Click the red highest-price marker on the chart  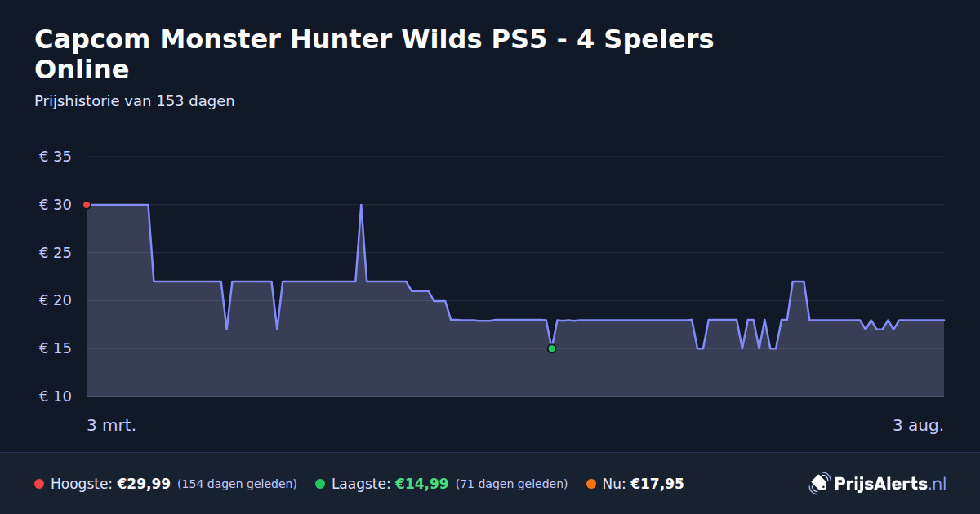(x=87, y=205)
